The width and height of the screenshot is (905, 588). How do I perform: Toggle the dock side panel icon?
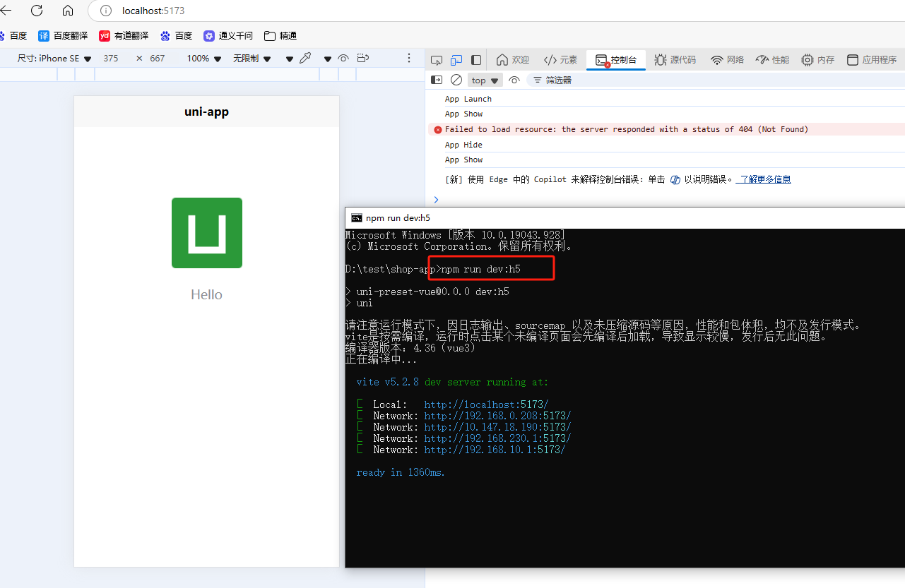point(475,60)
